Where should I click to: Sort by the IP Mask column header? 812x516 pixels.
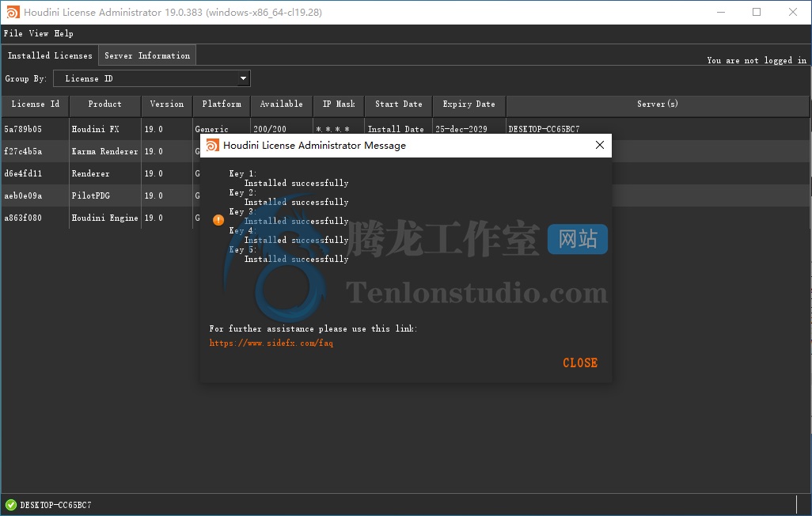[x=339, y=104]
